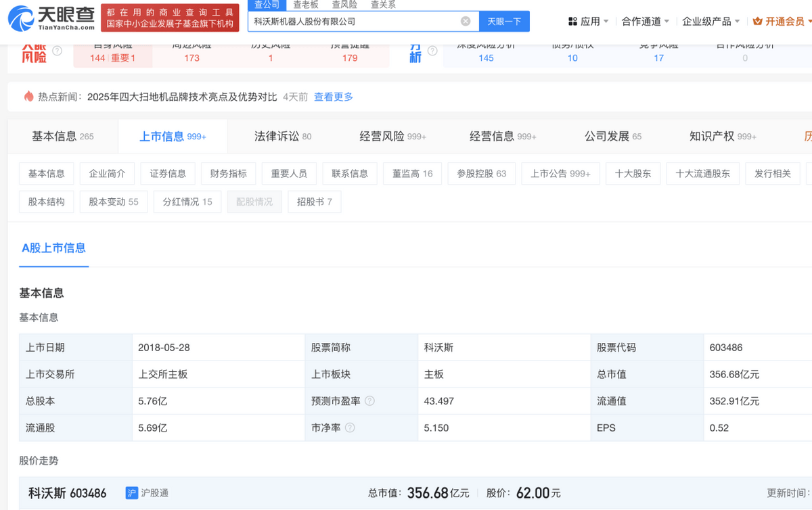
Task: Open the 基本信息 265 main tab
Action: [x=63, y=137]
